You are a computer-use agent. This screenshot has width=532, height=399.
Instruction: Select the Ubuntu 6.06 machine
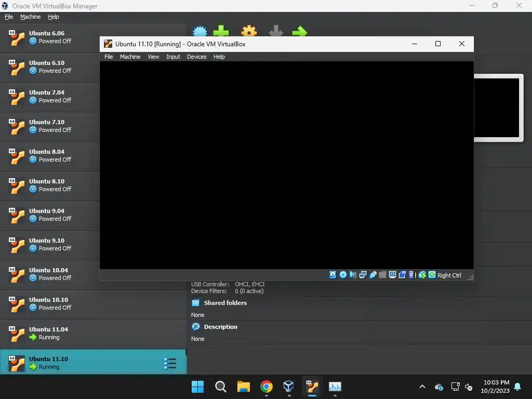pyautogui.click(x=50, y=37)
